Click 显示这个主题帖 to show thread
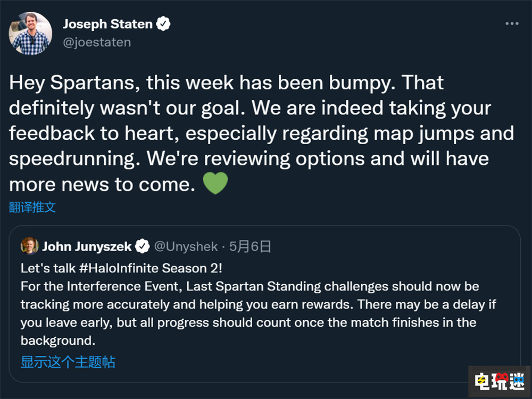The image size is (532, 399). (68, 362)
